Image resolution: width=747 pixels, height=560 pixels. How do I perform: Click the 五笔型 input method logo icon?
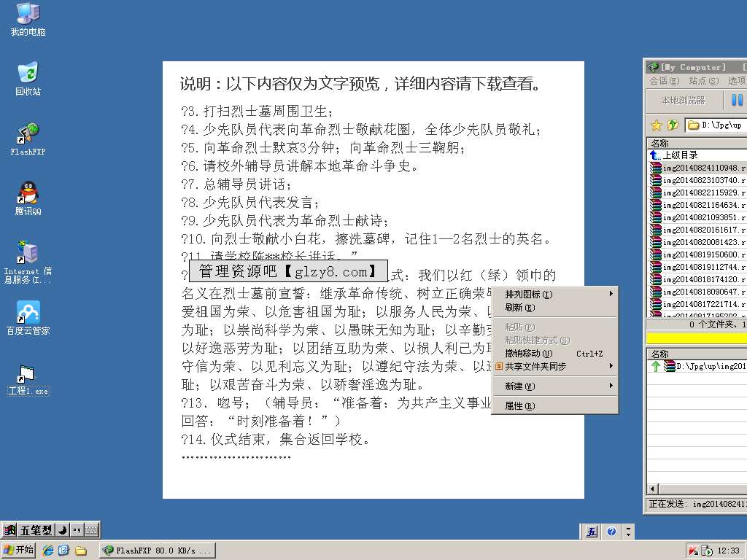[9, 530]
